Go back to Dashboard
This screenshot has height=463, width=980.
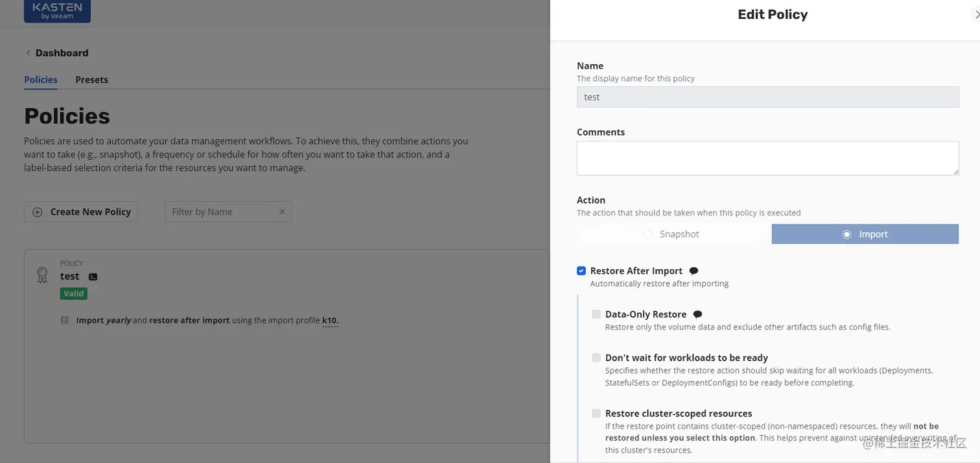[x=62, y=53]
